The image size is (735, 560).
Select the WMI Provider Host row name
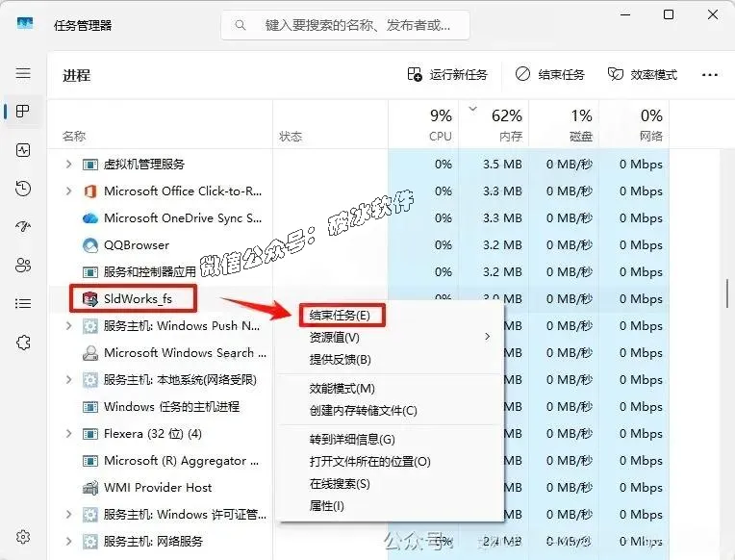pyautogui.click(x=158, y=488)
